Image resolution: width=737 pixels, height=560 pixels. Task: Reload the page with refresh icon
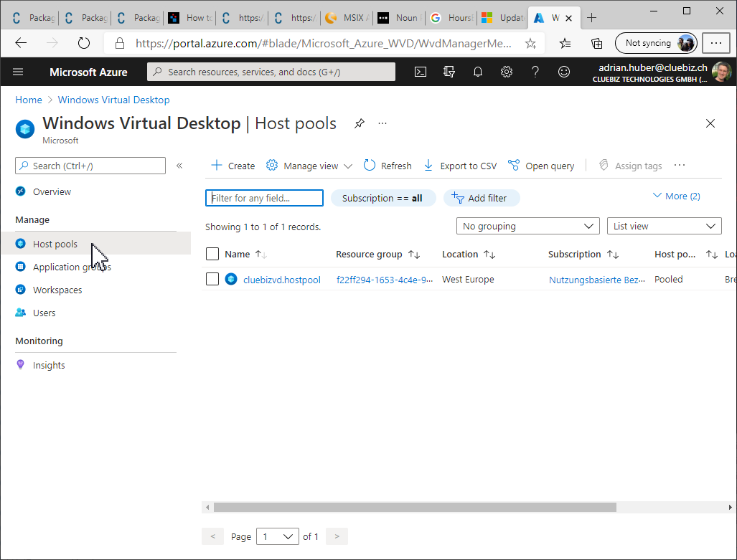point(84,44)
